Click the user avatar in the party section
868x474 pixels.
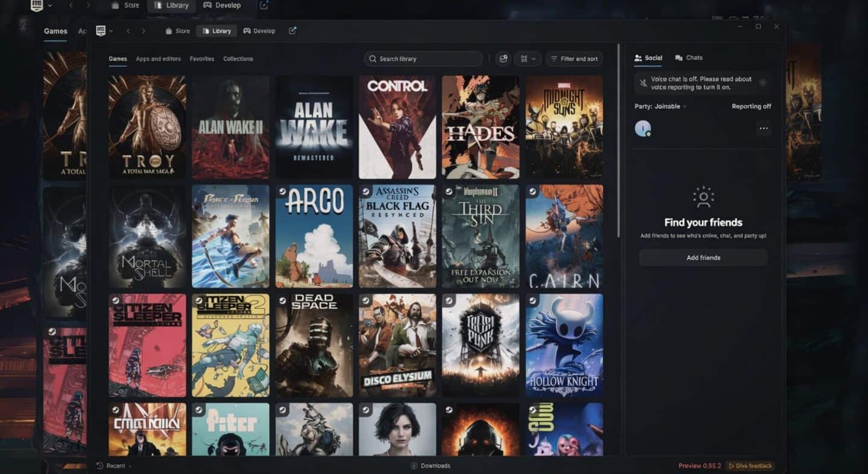643,128
